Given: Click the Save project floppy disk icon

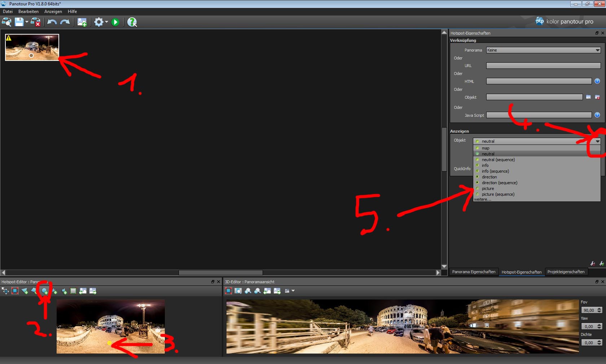Looking at the screenshot, I should 19,22.
